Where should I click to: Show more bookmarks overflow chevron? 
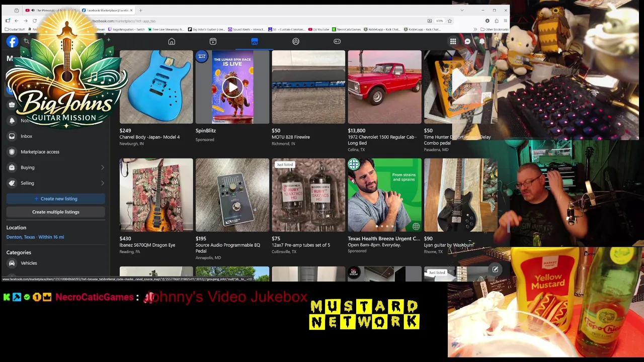point(475,30)
